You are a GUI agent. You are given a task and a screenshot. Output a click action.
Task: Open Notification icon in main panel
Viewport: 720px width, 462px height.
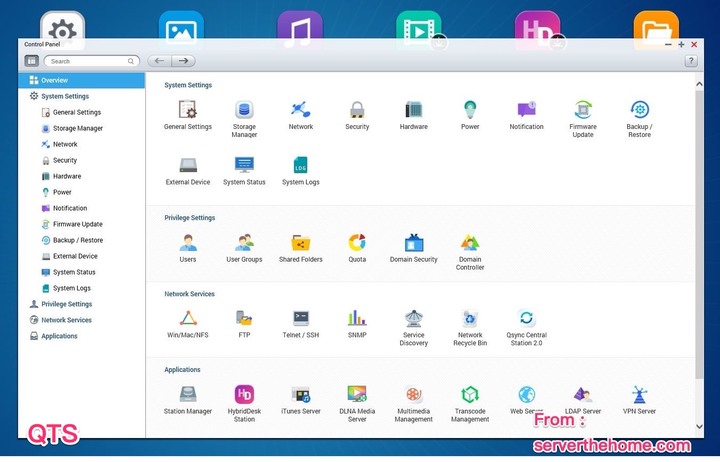tap(527, 110)
